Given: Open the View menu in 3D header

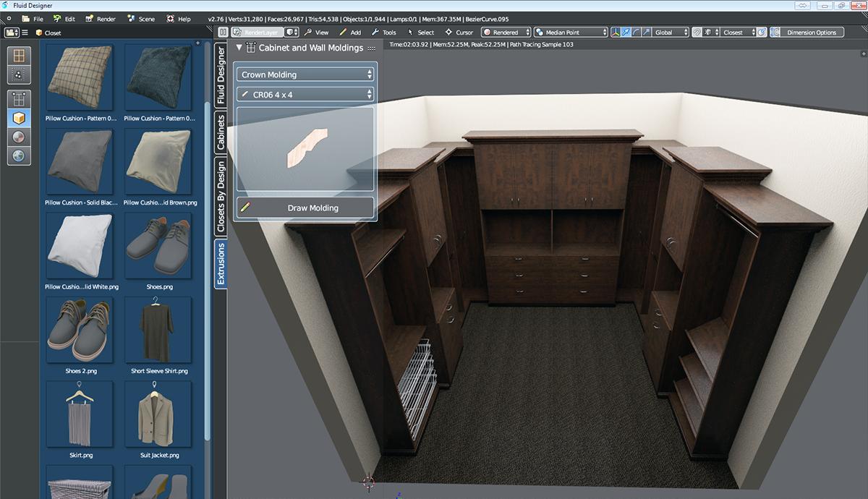Looking at the screenshot, I should [x=316, y=33].
